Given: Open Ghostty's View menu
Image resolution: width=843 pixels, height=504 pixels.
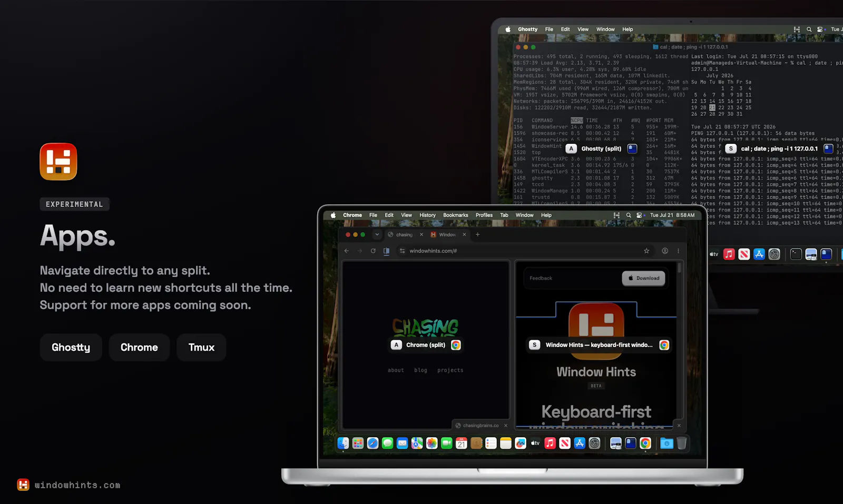Looking at the screenshot, I should click(x=583, y=29).
